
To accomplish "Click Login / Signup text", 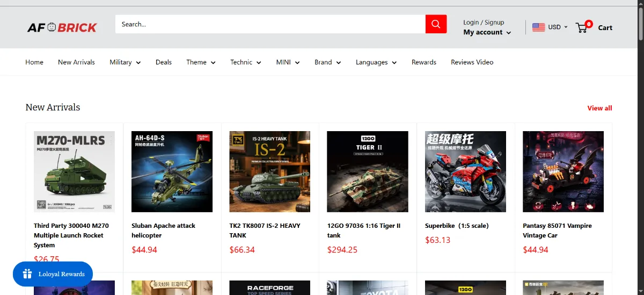I will pyautogui.click(x=484, y=22).
